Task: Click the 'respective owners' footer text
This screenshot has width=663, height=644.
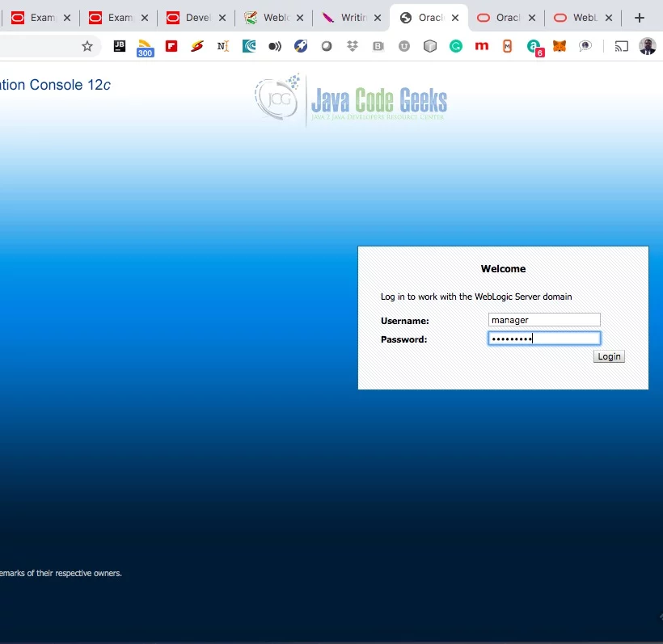Action: coord(88,573)
